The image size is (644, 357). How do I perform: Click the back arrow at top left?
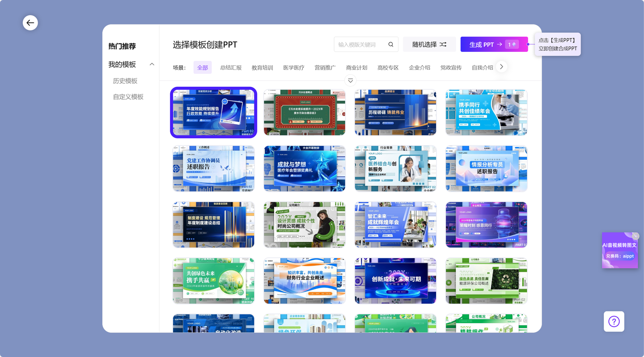[30, 22]
